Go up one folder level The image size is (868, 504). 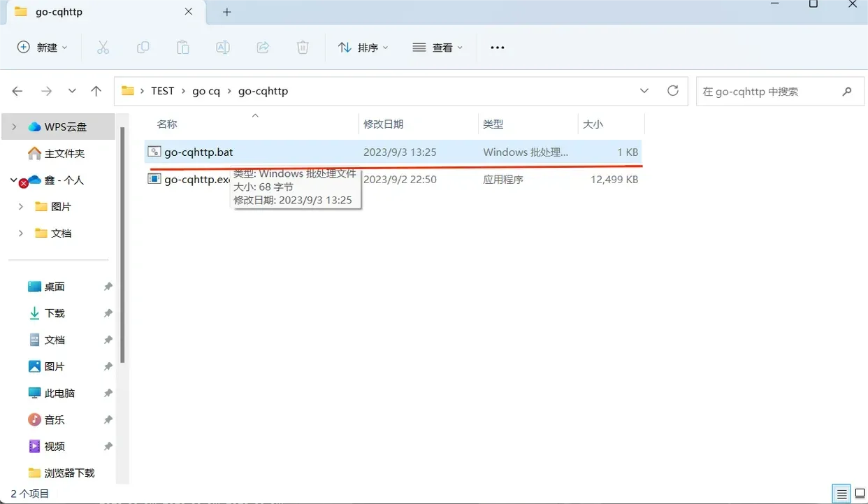(96, 91)
